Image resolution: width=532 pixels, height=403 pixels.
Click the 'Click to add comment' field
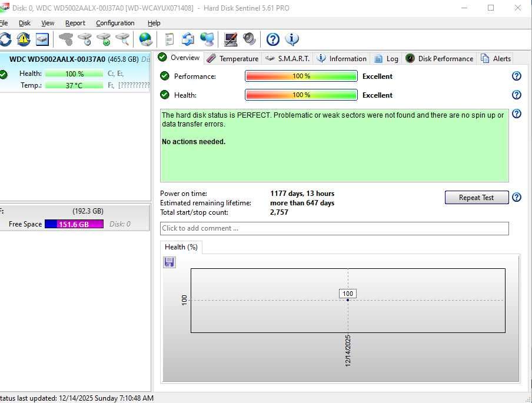pyautogui.click(x=334, y=228)
